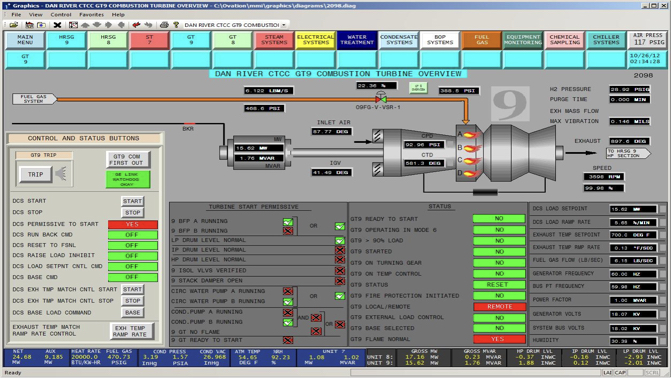The width and height of the screenshot is (671, 378).
Task: Switch to the ELECTRICAL SYSTEMS tab
Action: pyautogui.click(x=316, y=40)
